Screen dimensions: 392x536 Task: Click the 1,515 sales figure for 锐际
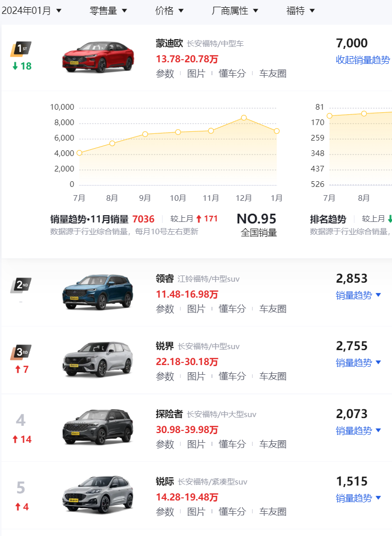click(352, 481)
